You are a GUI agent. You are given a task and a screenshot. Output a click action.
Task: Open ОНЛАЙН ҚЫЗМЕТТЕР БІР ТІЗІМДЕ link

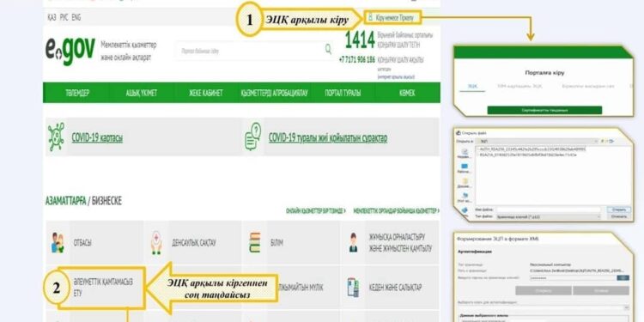click(x=316, y=210)
